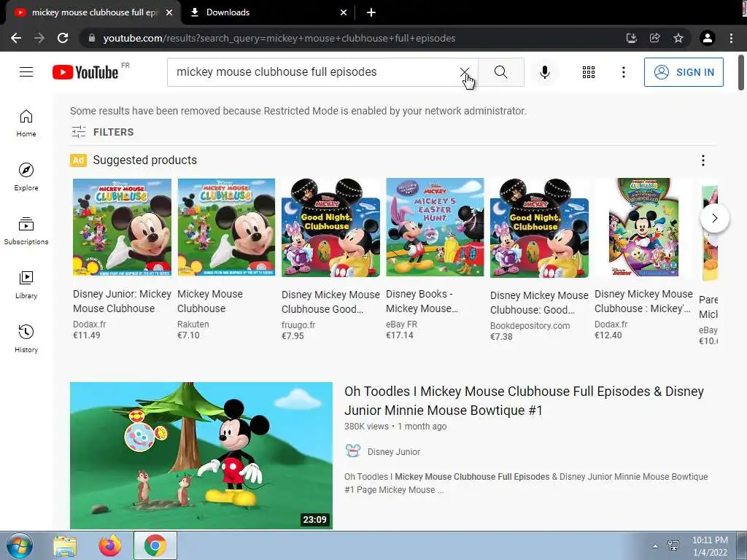Open Dodax.fr €11.49 product thumbnail
Viewport: 747px width, 560px height.
122,227
